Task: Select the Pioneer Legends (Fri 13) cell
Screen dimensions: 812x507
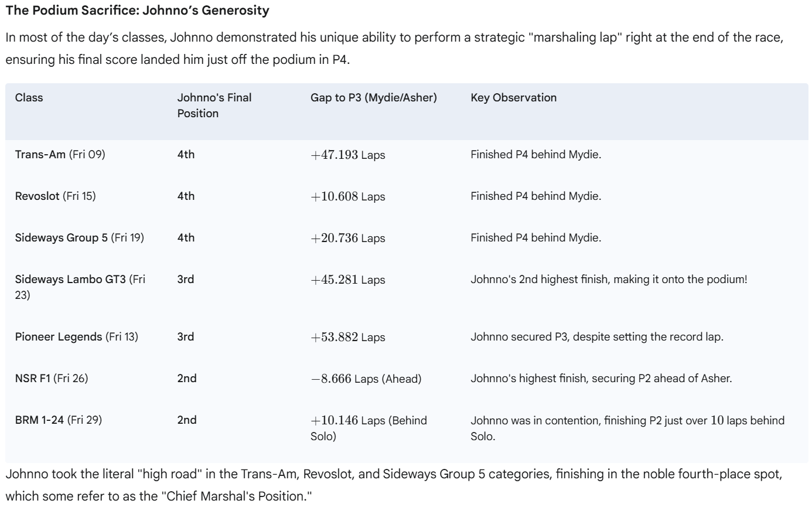Action: [76, 337]
